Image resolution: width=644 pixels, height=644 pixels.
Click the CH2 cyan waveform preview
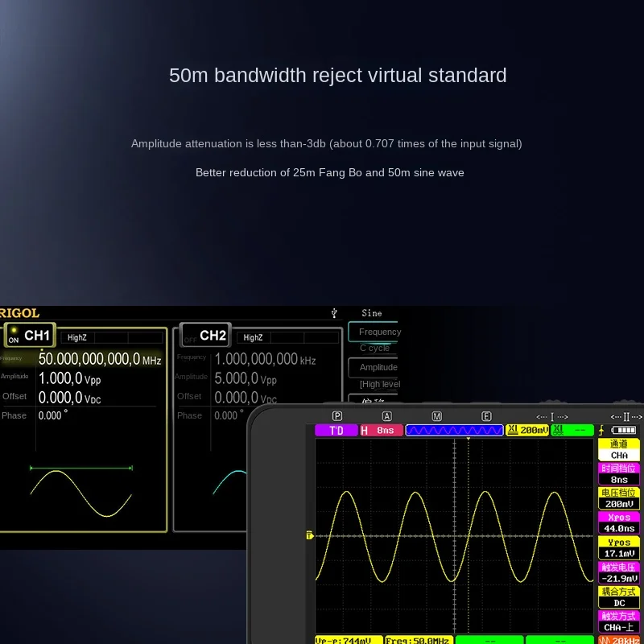(229, 481)
